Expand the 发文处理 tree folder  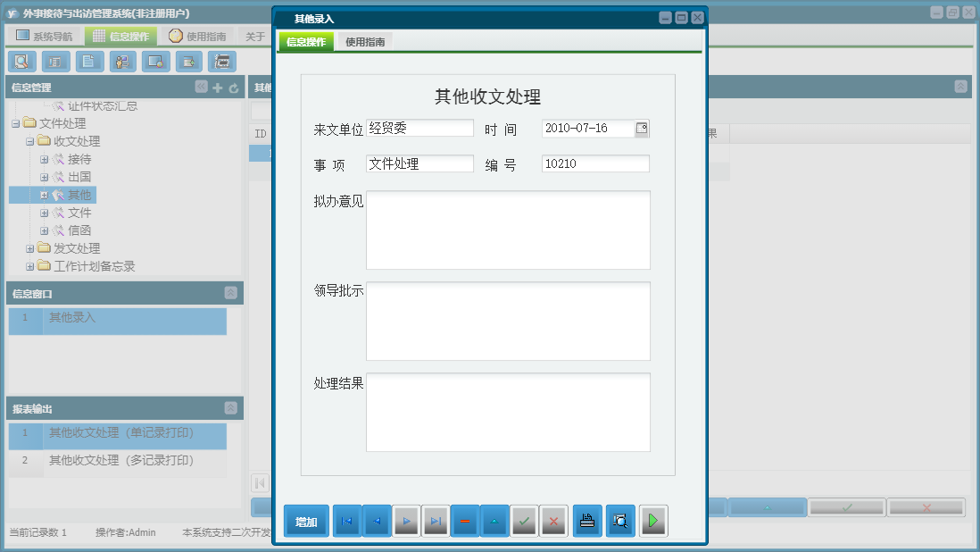[x=29, y=248]
